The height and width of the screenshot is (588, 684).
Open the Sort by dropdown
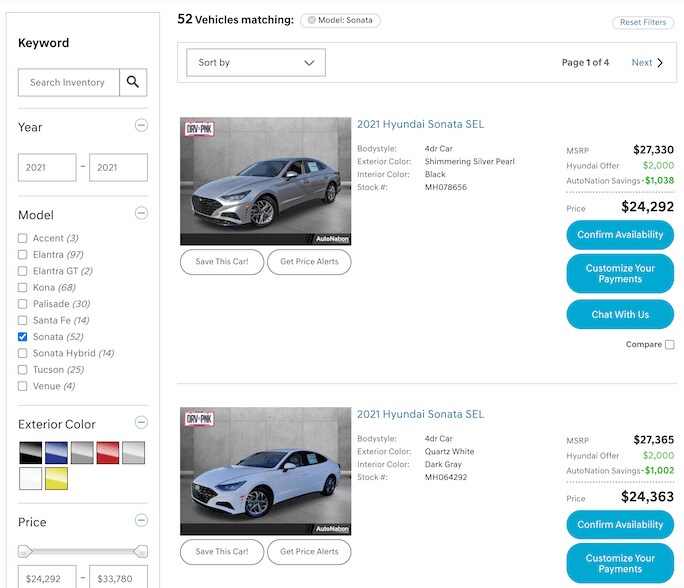pyautogui.click(x=256, y=62)
